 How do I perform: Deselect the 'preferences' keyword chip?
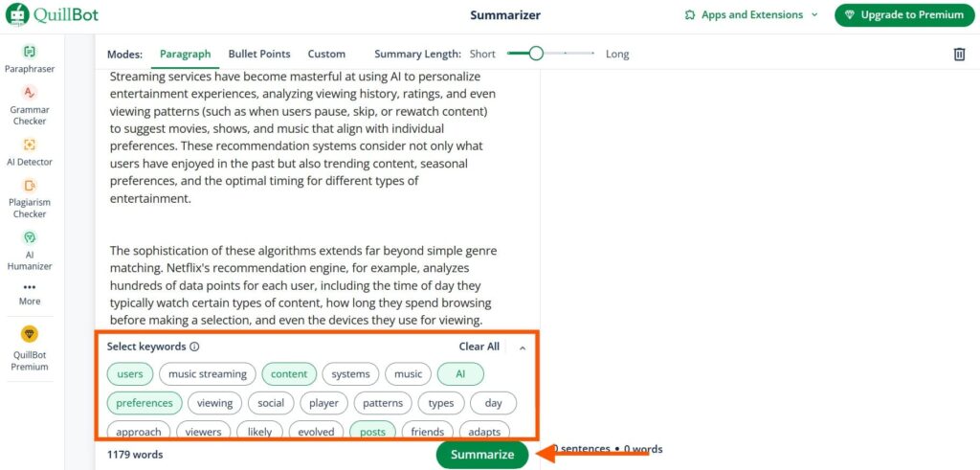[x=145, y=403]
